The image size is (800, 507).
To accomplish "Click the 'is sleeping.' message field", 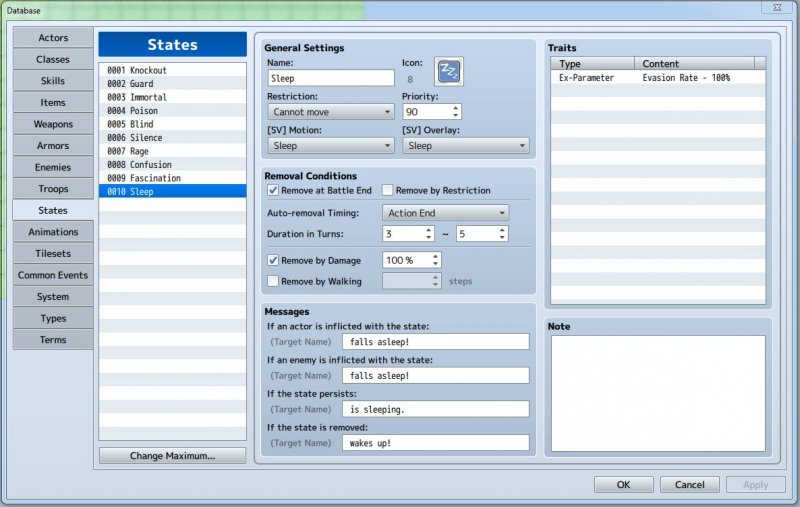I will (x=436, y=409).
